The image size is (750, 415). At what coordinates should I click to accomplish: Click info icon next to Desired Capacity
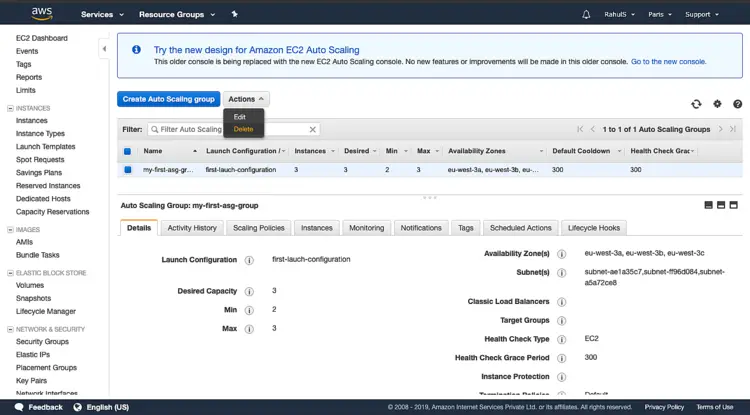pyautogui.click(x=249, y=291)
